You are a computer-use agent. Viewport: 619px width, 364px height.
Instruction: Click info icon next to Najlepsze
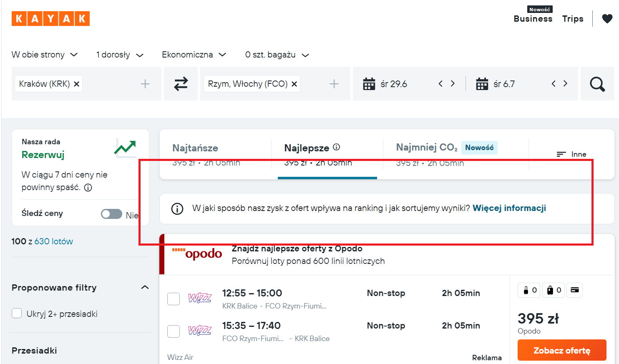click(336, 147)
